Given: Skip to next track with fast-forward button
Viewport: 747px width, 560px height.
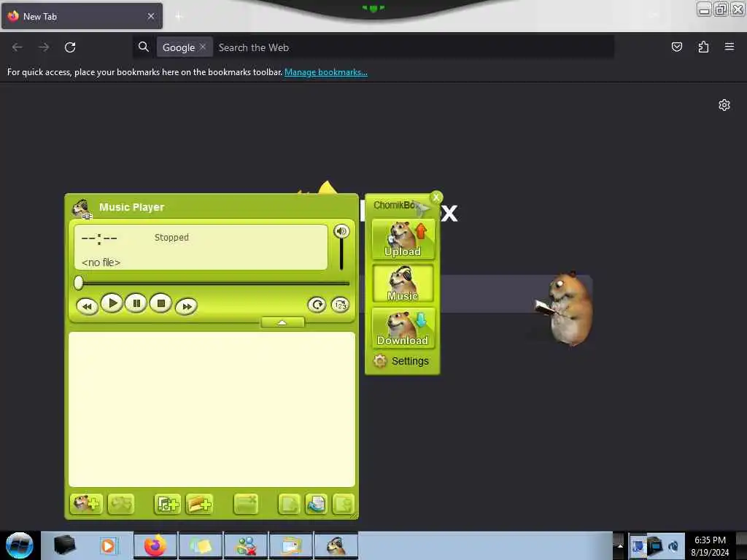Looking at the screenshot, I should [186, 306].
